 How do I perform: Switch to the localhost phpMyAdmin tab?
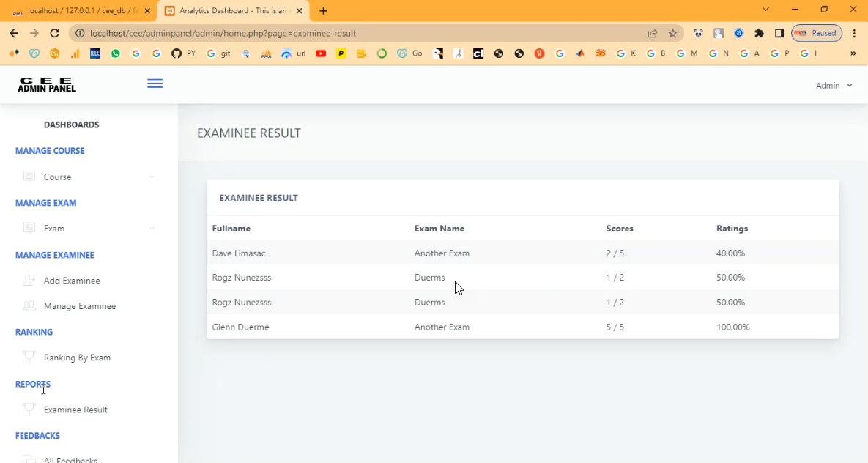coord(79,11)
